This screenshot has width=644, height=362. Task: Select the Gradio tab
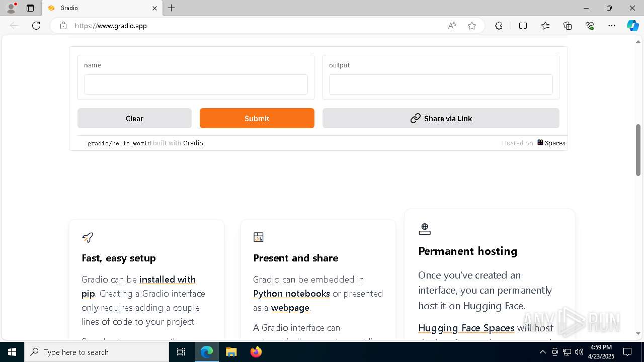[x=102, y=8]
